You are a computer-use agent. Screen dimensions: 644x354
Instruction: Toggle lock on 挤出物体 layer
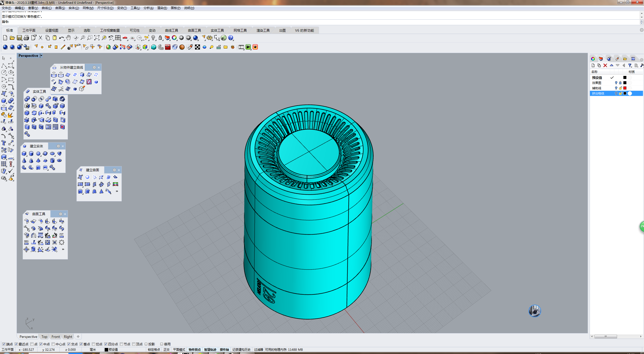pos(620,93)
